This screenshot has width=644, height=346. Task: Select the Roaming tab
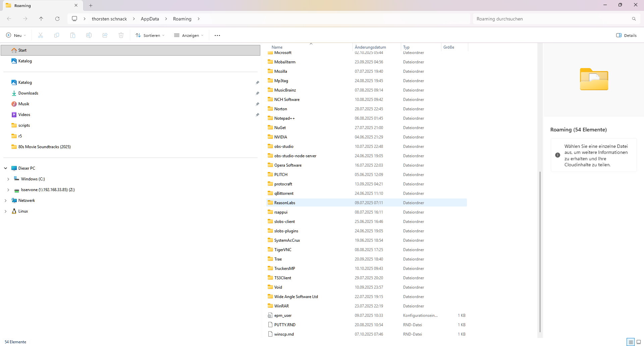click(37, 5)
